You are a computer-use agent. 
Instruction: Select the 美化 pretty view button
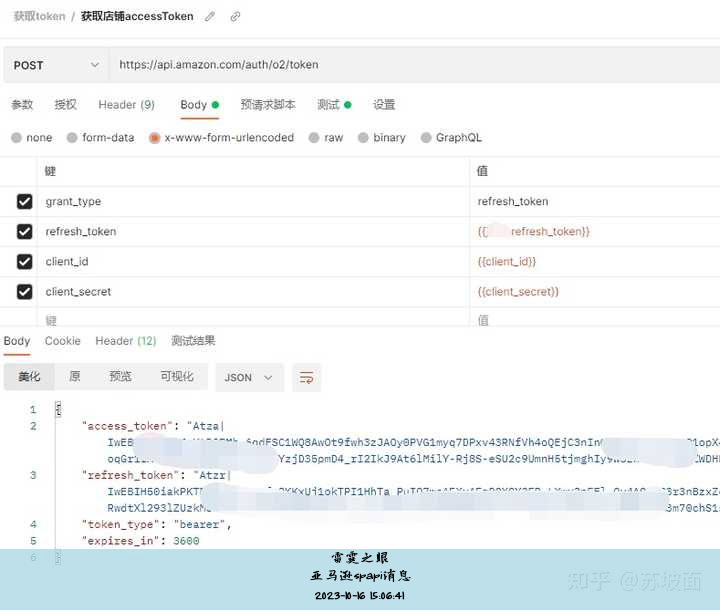29,377
